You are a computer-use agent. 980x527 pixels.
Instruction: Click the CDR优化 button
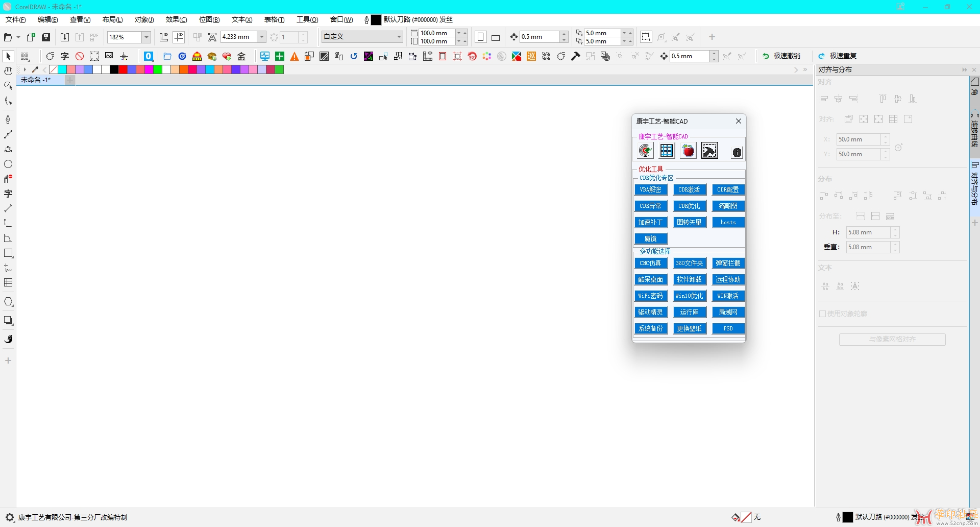[690, 206]
